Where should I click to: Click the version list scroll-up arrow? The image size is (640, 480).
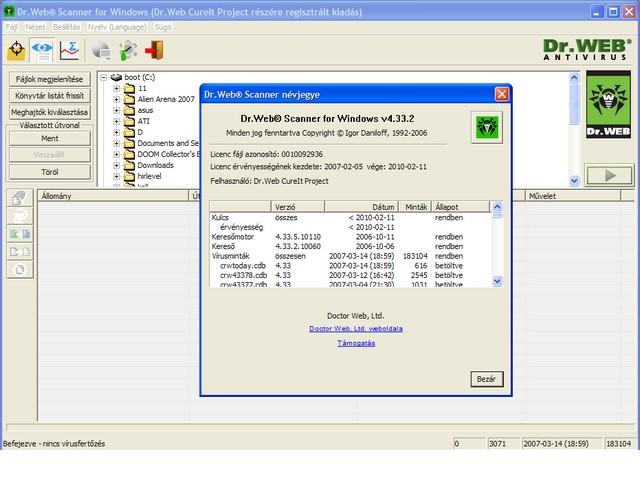(497, 207)
